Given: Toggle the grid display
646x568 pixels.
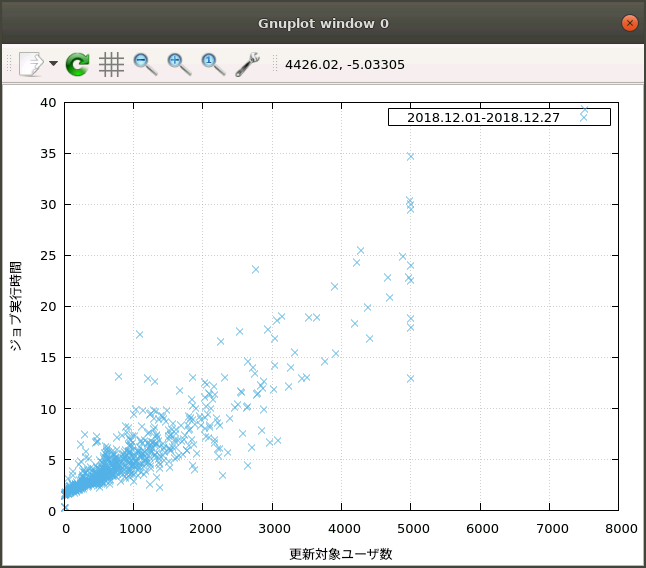Looking at the screenshot, I should coord(111,65).
